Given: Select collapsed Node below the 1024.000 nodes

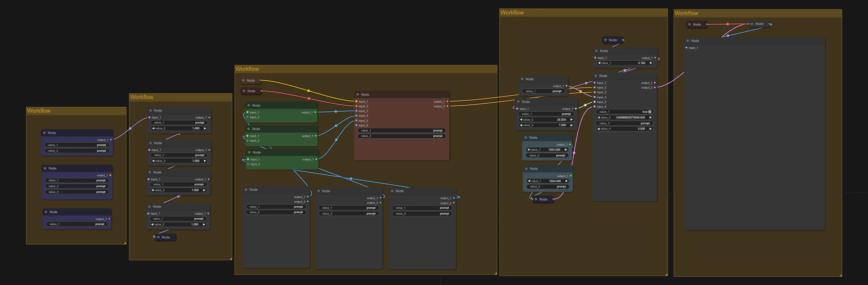Looking at the screenshot, I should 543,199.
